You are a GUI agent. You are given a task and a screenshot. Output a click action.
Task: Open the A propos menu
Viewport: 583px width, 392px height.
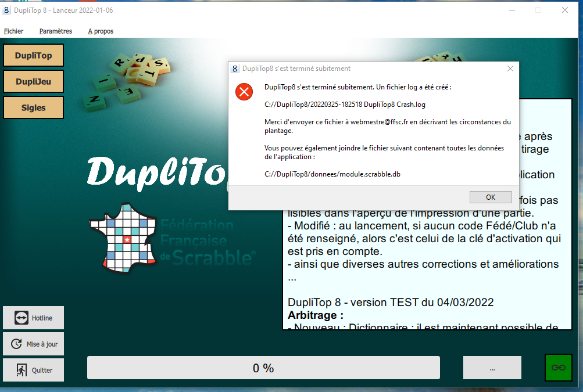101,31
